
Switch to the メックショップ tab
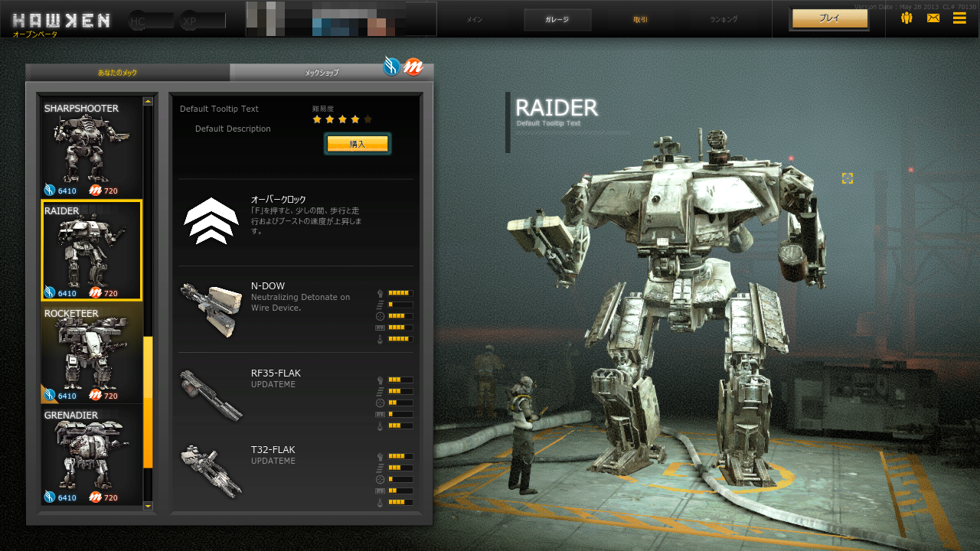pos(322,73)
